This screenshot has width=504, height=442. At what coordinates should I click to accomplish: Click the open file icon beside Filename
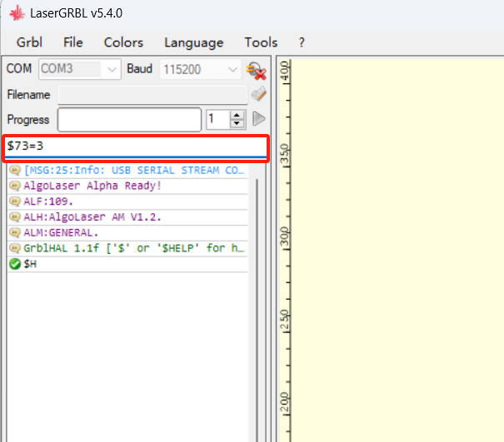pos(259,94)
